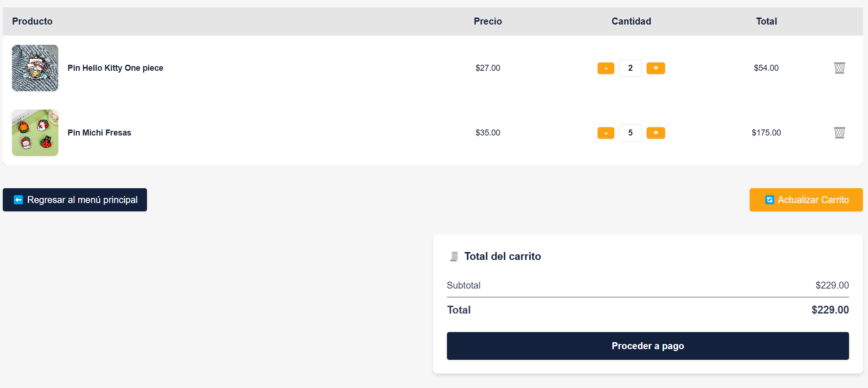This screenshot has width=868, height=388.
Task: Remove Pin Michi Fresas using trash icon
Action: pyautogui.click(x=839, y=133)
